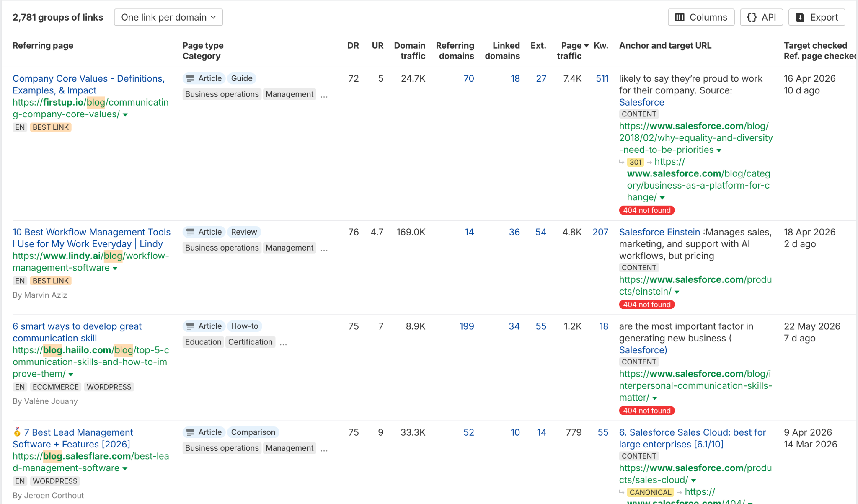Click Salesforce Einstein anchor link
The image size is (858, 504).
[659, 232]
